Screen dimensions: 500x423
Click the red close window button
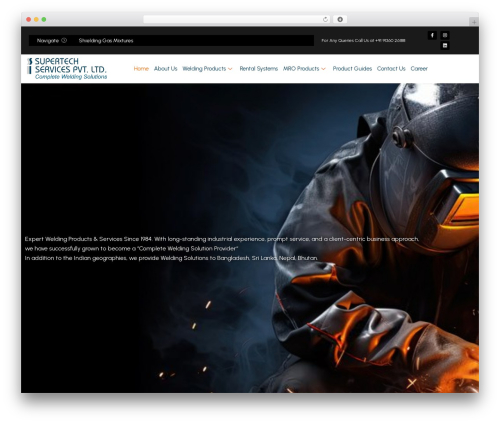(29, 19)
